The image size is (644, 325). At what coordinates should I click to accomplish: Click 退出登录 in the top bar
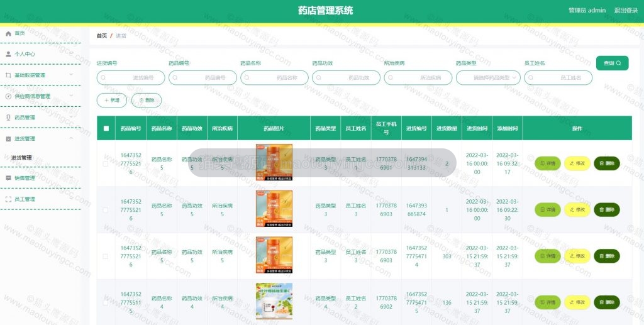tap(626, 11)
